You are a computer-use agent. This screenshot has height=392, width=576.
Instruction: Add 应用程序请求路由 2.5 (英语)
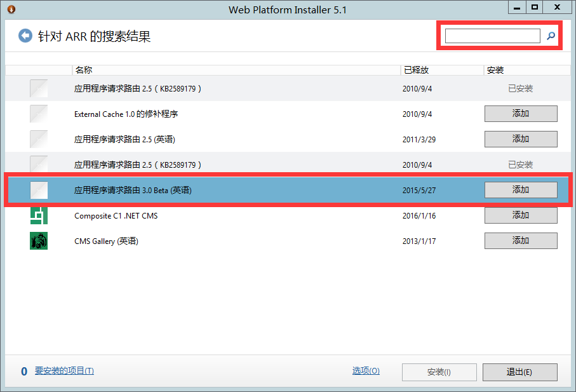(x=520, y=139)
